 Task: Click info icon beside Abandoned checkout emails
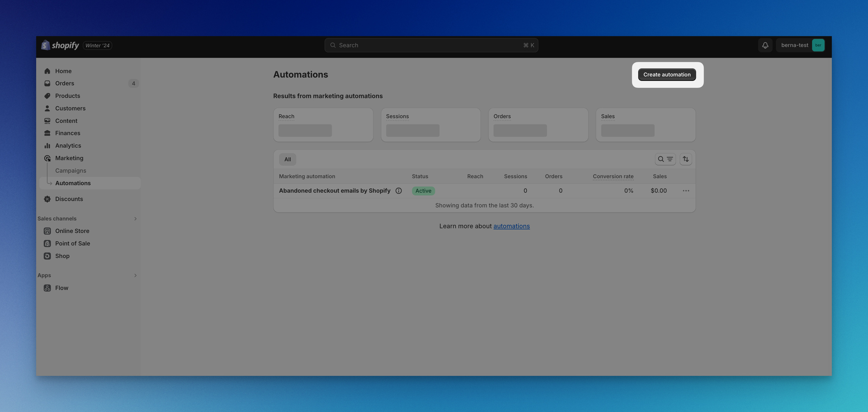[x=398, y=191]
